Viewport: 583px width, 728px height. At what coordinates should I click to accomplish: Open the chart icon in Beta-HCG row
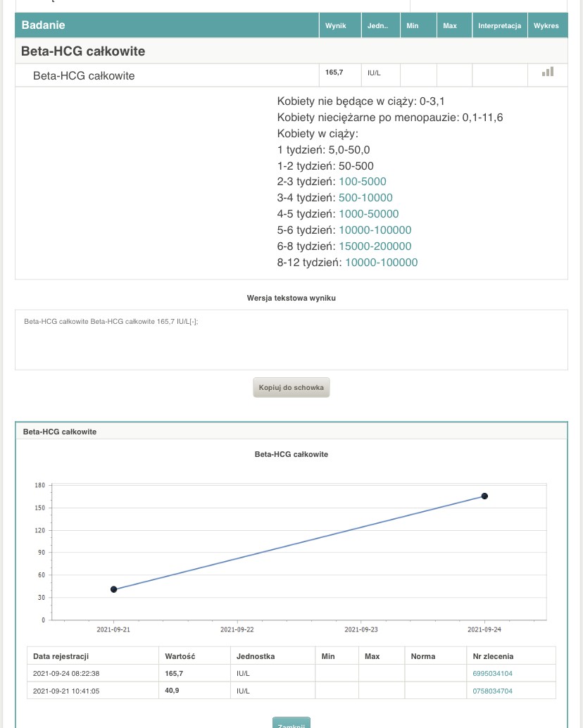[x=547, y=72]
